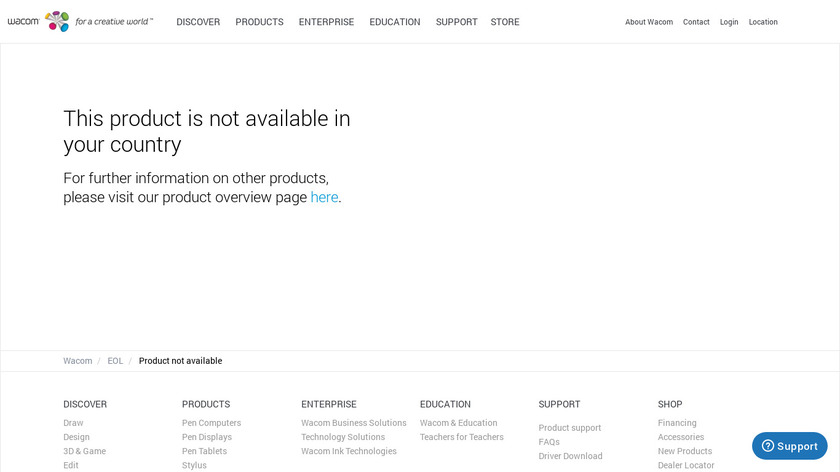Click the SUPPORT footer heading
This screenshot has height=472, width=840.
[559, 404]
